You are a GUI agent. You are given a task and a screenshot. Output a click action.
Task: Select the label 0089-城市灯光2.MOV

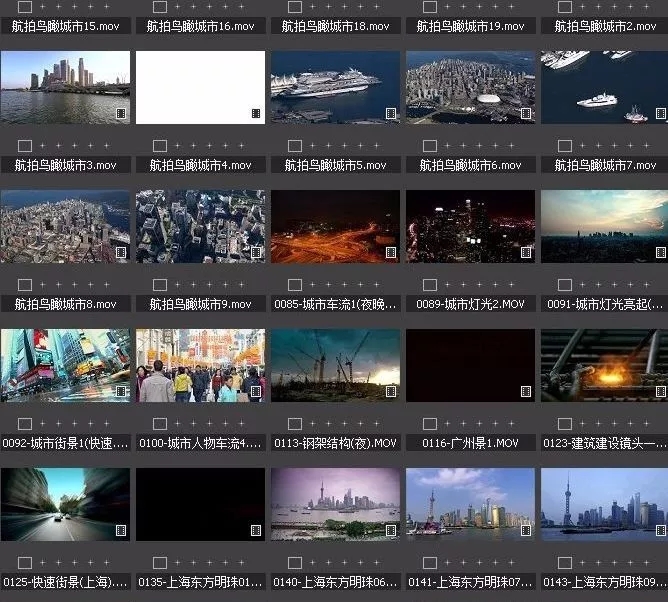pos(470,304)
